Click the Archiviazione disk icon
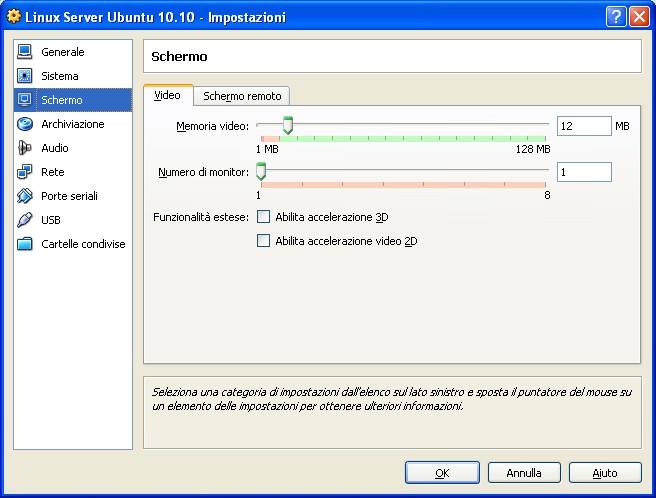The image size is (656, 498). [25, 124]
